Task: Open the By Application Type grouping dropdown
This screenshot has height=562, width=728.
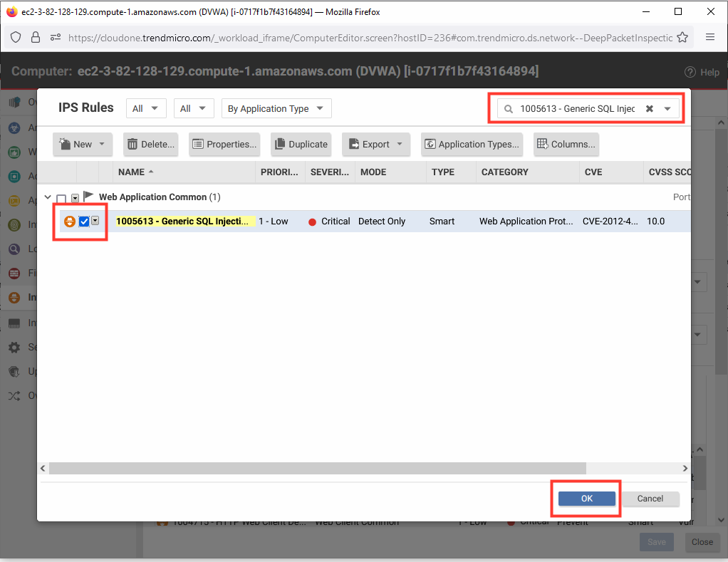Action: 276,108
